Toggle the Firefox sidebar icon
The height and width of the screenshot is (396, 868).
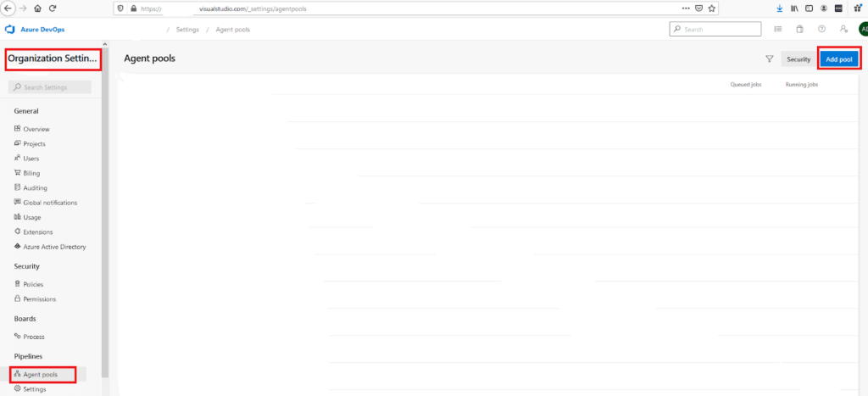pos(810,8)
